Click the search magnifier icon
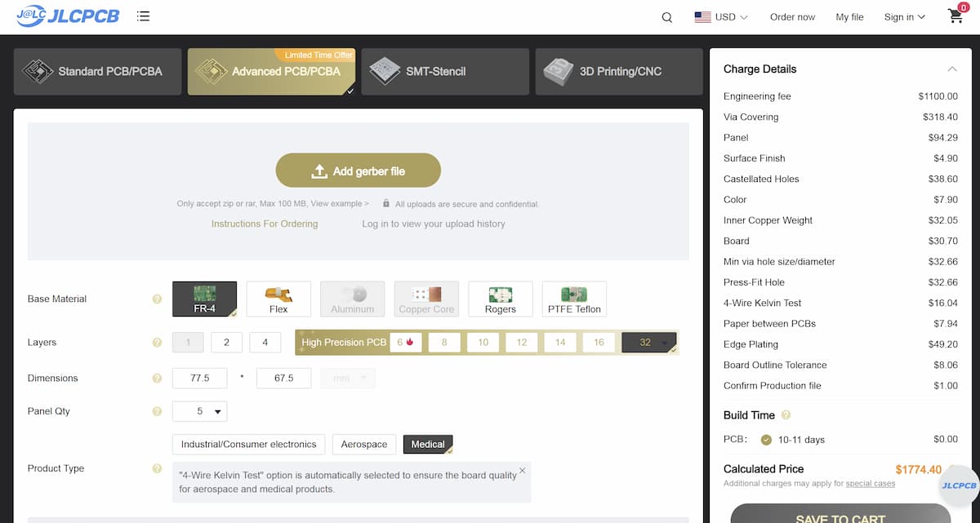Screen dimensions: 980x523 pyautogui.click(x=667, y=17)
